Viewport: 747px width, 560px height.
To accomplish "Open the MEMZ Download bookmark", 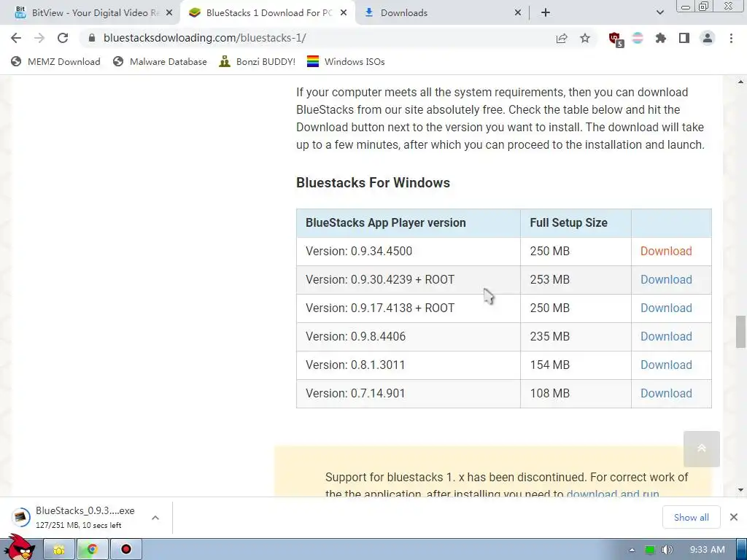I will pyautogui.click(x=55, y=61).
